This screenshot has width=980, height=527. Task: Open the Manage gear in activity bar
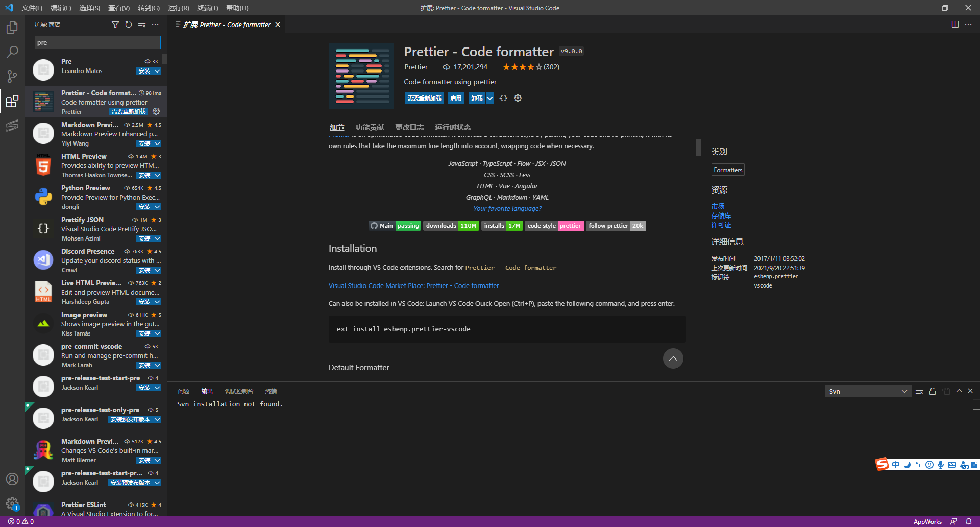[x=12, y=504]
